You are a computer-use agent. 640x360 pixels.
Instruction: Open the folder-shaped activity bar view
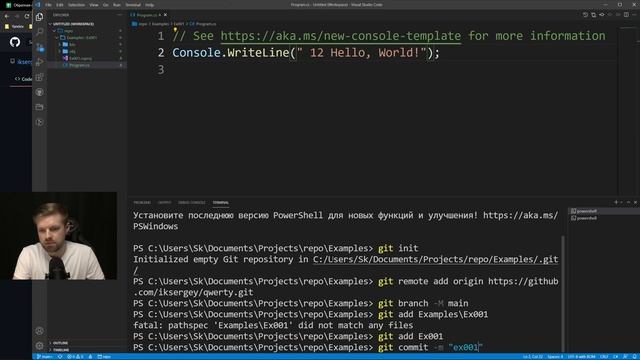click(40, 107)
